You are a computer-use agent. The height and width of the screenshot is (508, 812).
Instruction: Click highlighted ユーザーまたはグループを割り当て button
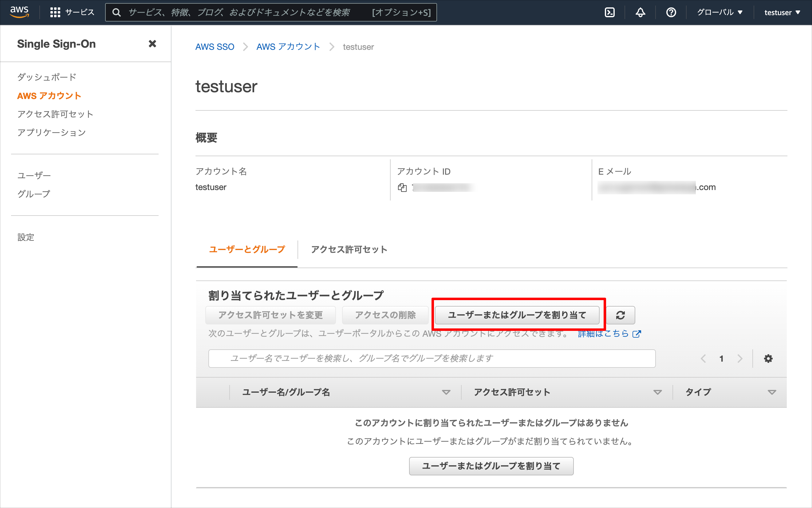pos(517,315)
